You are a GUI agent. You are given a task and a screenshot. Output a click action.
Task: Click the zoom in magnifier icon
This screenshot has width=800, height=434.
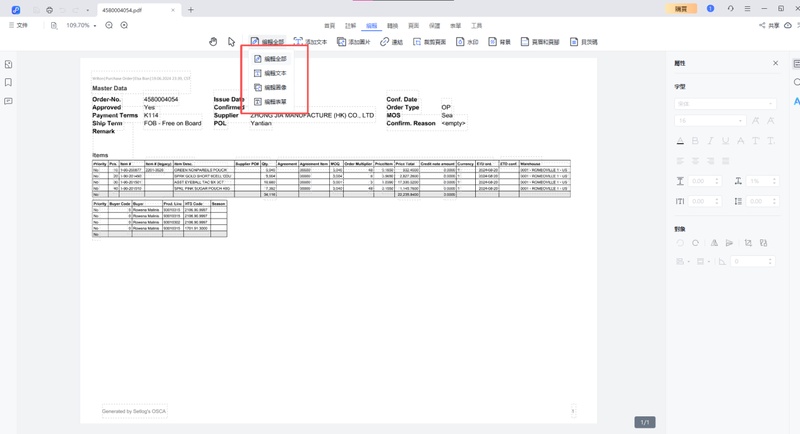124,25
